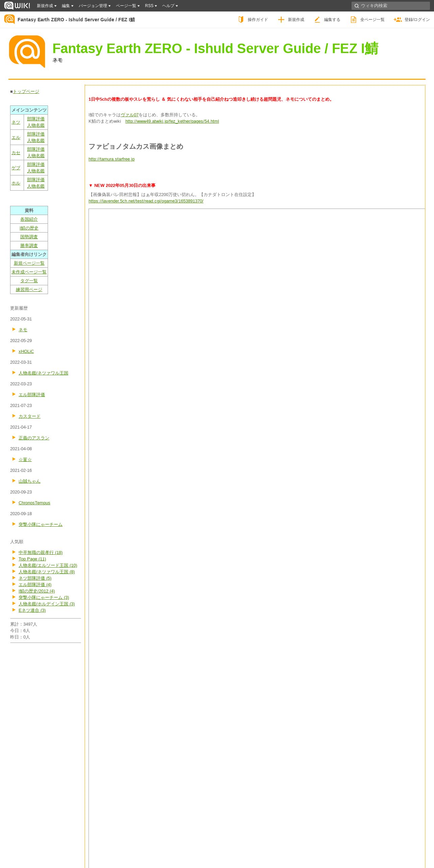Click the orange arrow beside ChronosTempus

[x=14, y=502]
